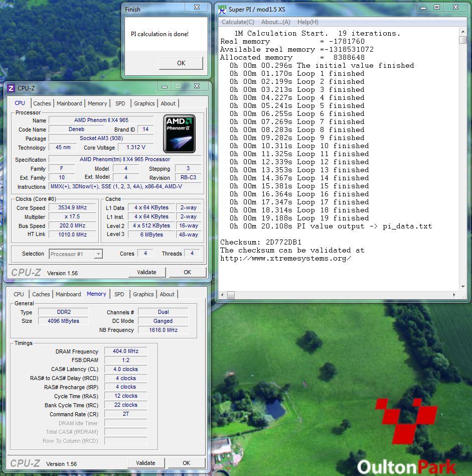
Task: Switch to Memory tab in upper CPU-Z
Action: [97, 103]
